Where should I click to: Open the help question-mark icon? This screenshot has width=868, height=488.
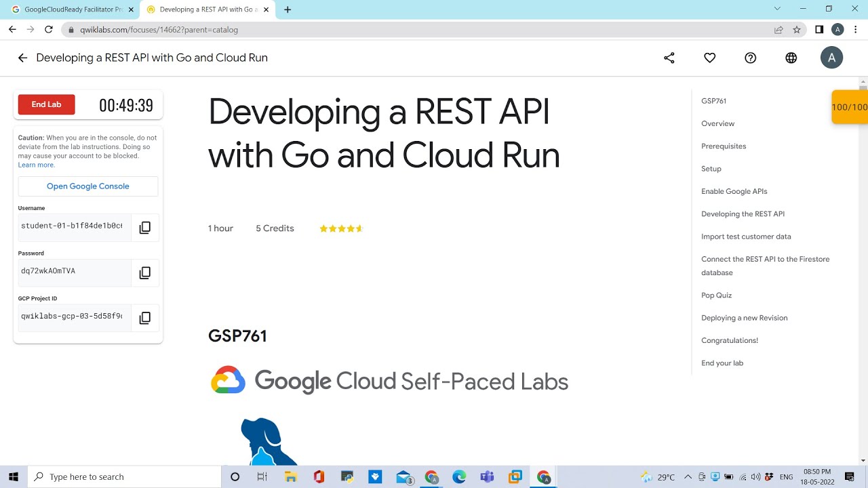(x=751, y=58)
